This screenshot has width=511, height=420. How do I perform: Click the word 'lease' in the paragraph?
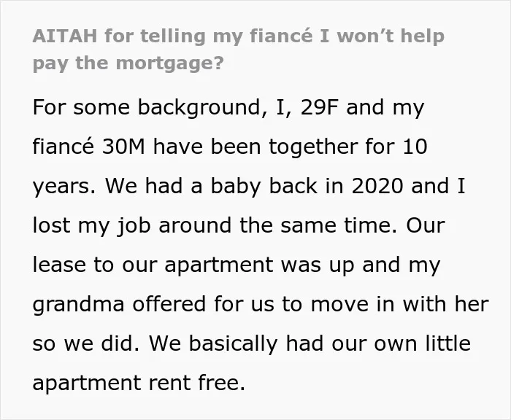pyautogui.click(x=59, y=265)
